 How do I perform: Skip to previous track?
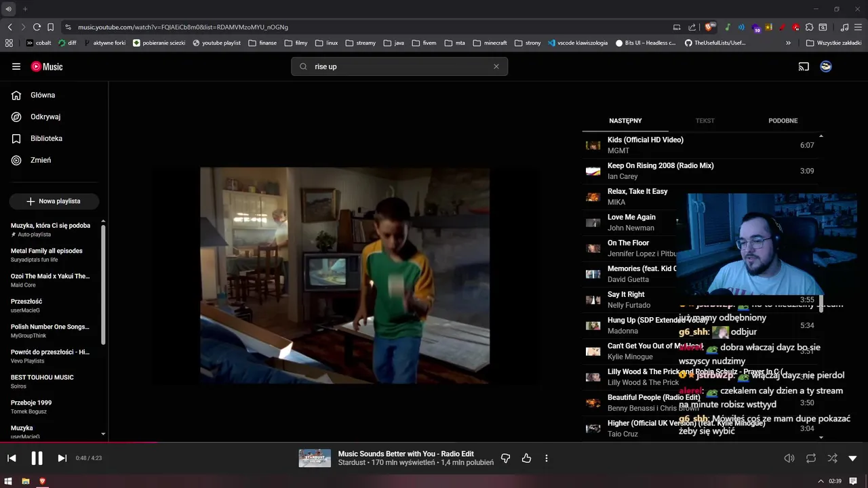(12, 458)
